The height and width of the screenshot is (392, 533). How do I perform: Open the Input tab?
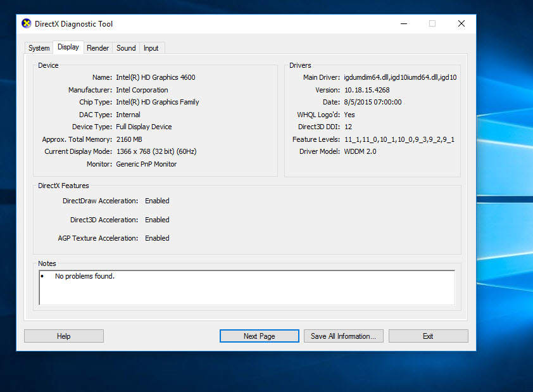pyautogui.click(x=151, y=48)
